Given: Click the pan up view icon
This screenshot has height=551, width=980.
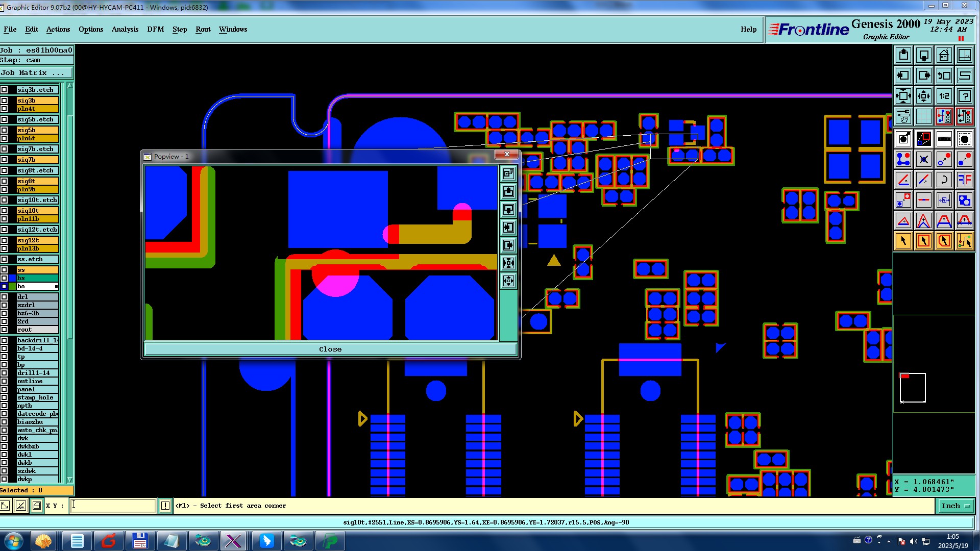Looking at the screenshot, I should (903, 55).
